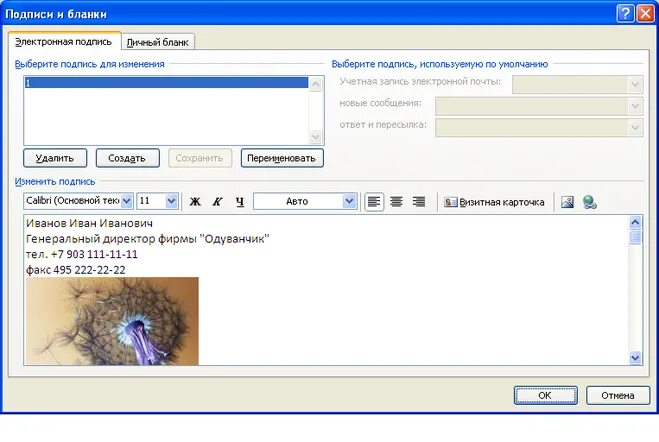Click the line "факс 495 222-22-22"
The image size is (659, 442).
76,270
